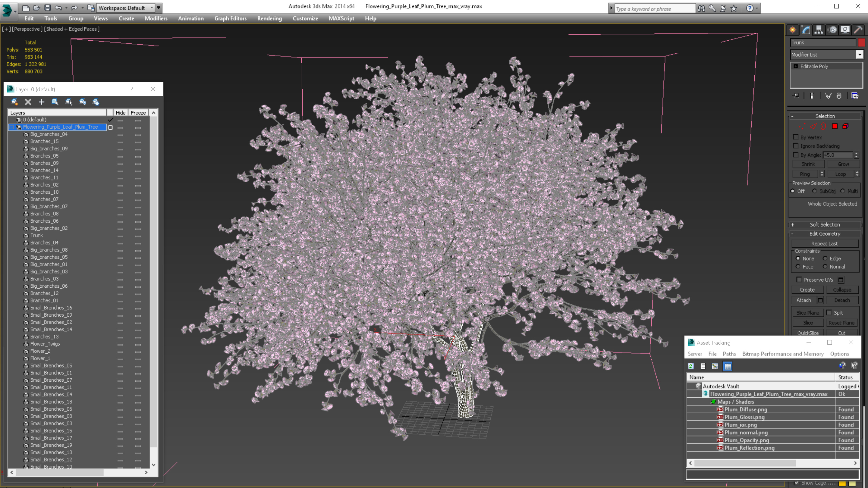Viewport: 868px width, 488px height.
Task: Select Multi preview selection radio
Action: pos(842,191)
